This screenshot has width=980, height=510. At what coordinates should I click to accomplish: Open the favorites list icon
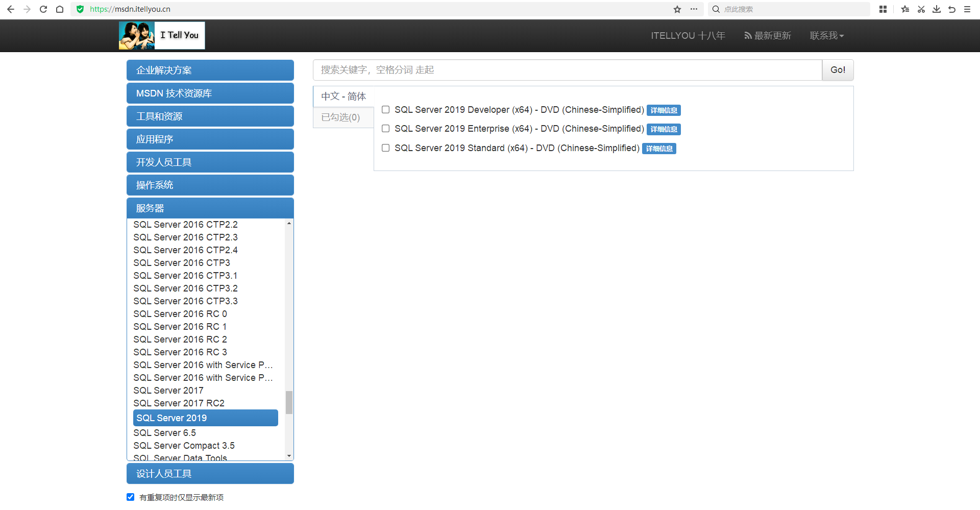click(905, 9)
